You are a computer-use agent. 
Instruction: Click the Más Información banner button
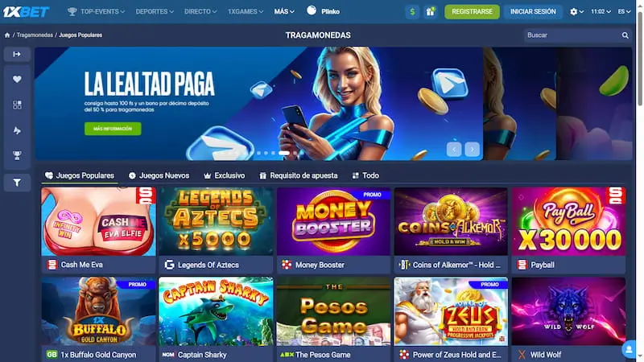click(x=113, y=129)
